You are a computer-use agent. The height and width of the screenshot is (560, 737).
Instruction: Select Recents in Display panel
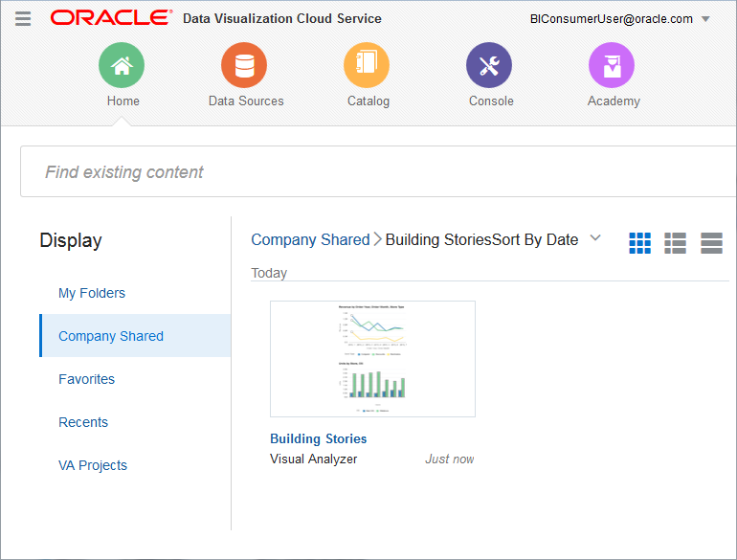[x=83, y=422]
